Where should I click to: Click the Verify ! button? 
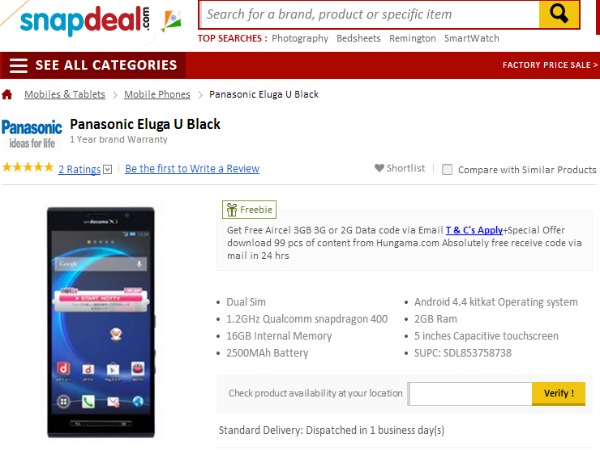559,393
